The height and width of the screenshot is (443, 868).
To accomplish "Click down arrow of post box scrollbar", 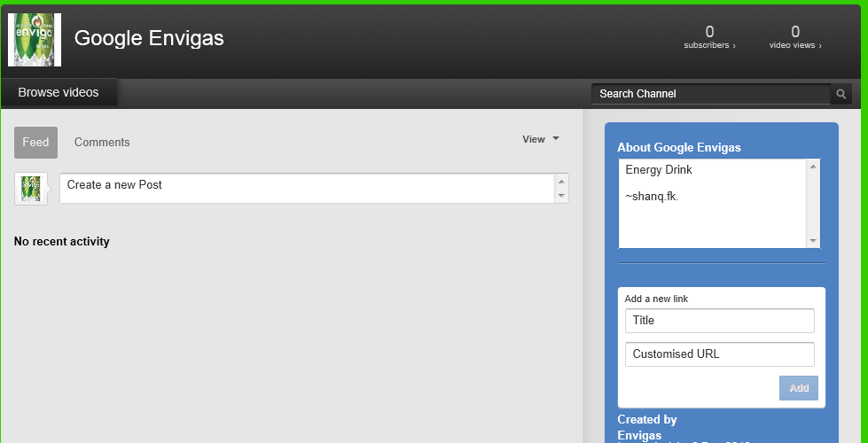I will click(562, 195).
